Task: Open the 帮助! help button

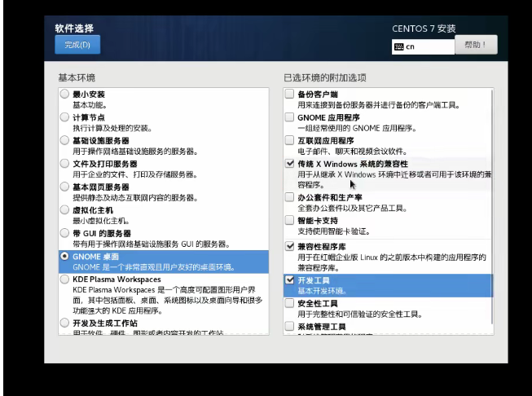Action: pos(476,45)
